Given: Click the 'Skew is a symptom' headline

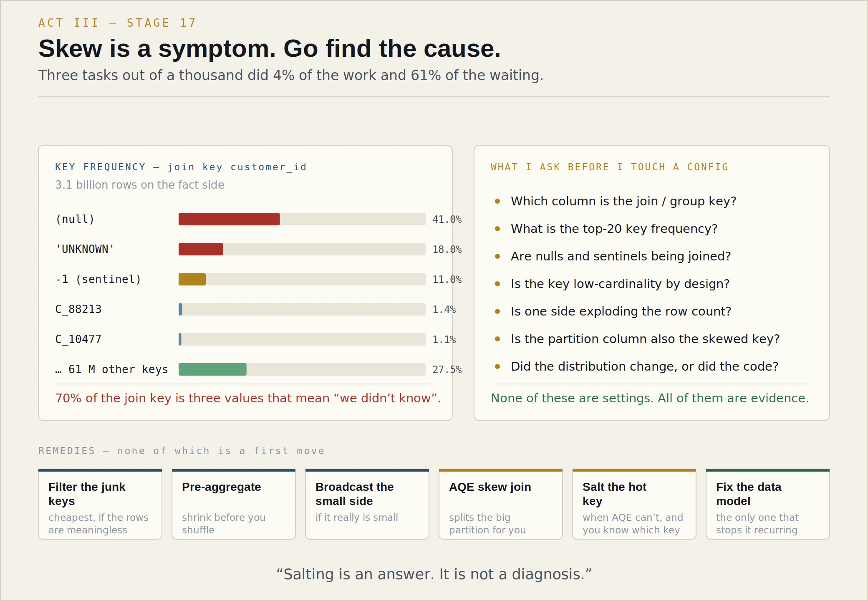Looking at the screenshot, I should pyautogui.click(x=270, y=48).
